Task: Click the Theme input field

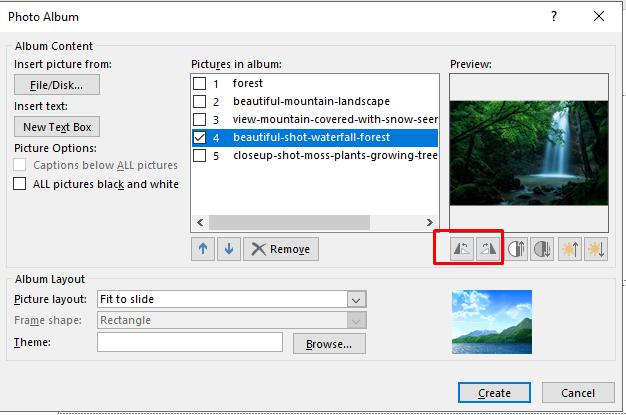Action: pyautogui.click(x=190, y=342)
